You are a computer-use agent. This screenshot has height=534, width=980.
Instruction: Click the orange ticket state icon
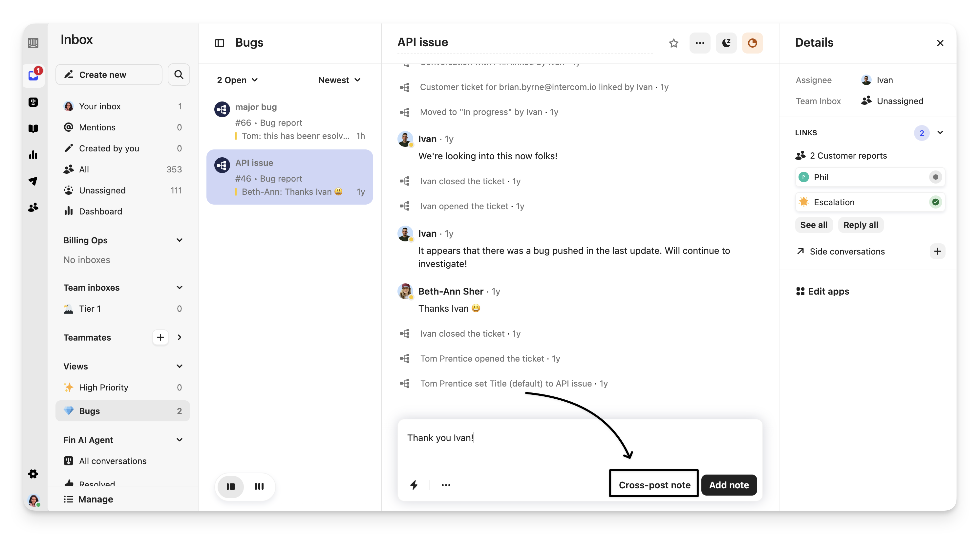pos(752,43)
